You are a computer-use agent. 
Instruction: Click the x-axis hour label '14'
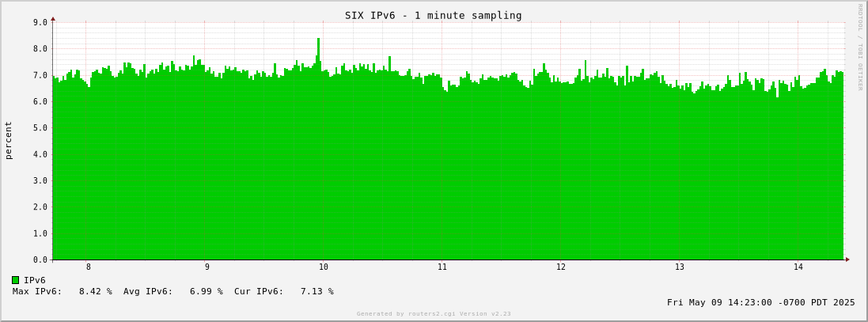[798, 267]
